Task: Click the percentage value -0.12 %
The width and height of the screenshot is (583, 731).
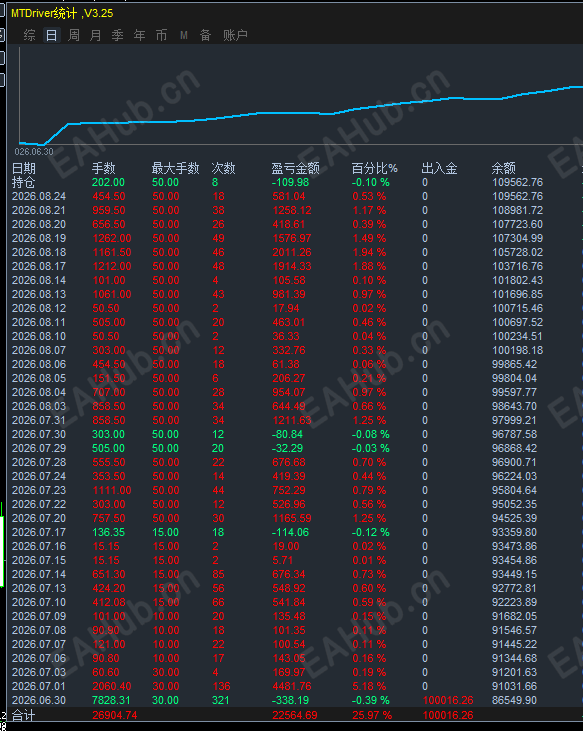Action: 370,532
